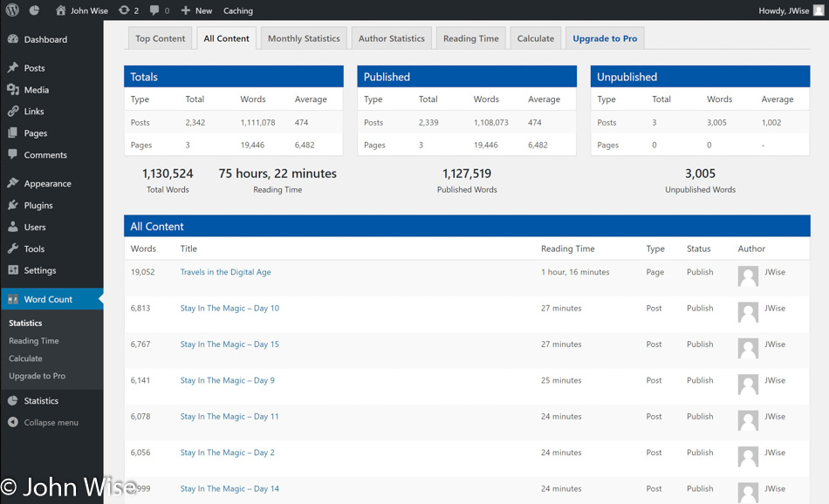Click the Words column header in All Content
Image resolution: width=829 pixels, height=504 pixels.
pyautogui.click(x=143, y=249)
